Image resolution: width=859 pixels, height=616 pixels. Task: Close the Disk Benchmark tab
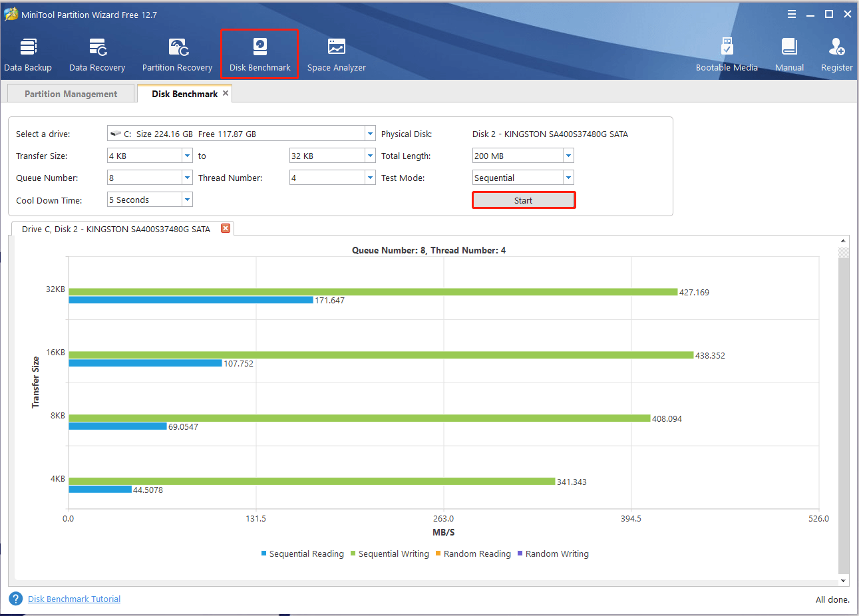tap(226, 93)
